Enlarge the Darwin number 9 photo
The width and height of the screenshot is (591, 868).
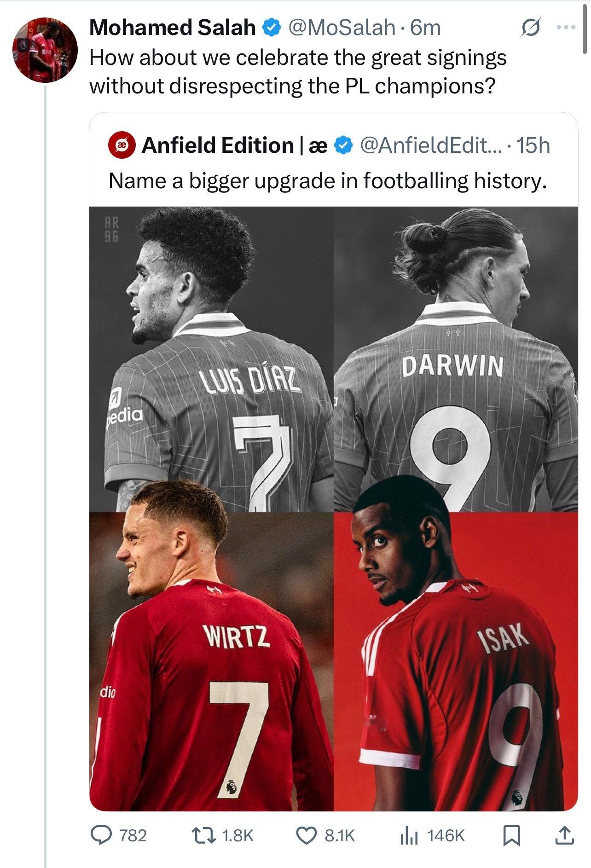(x=456, y=359)
